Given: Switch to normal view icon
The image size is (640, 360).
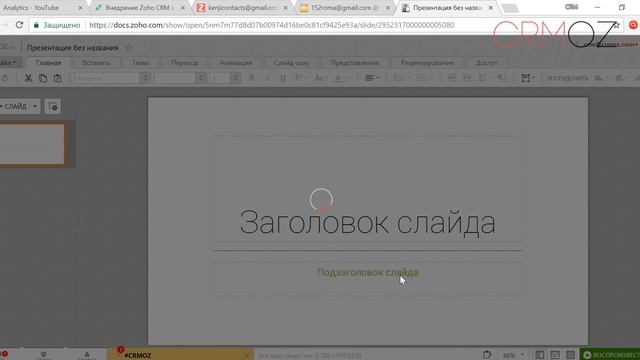Looking at the screenshot, I should pos(540,355).
